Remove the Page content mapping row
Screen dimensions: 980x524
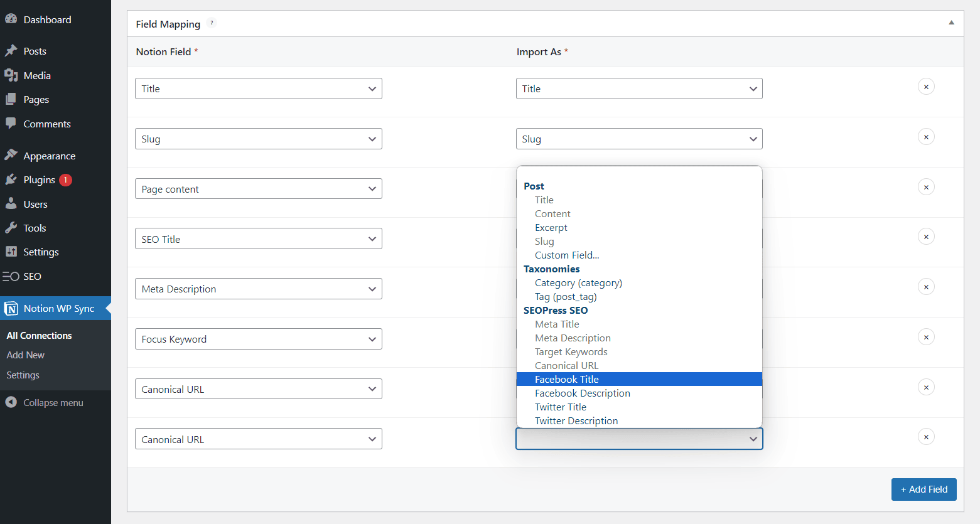click(926, 187)
